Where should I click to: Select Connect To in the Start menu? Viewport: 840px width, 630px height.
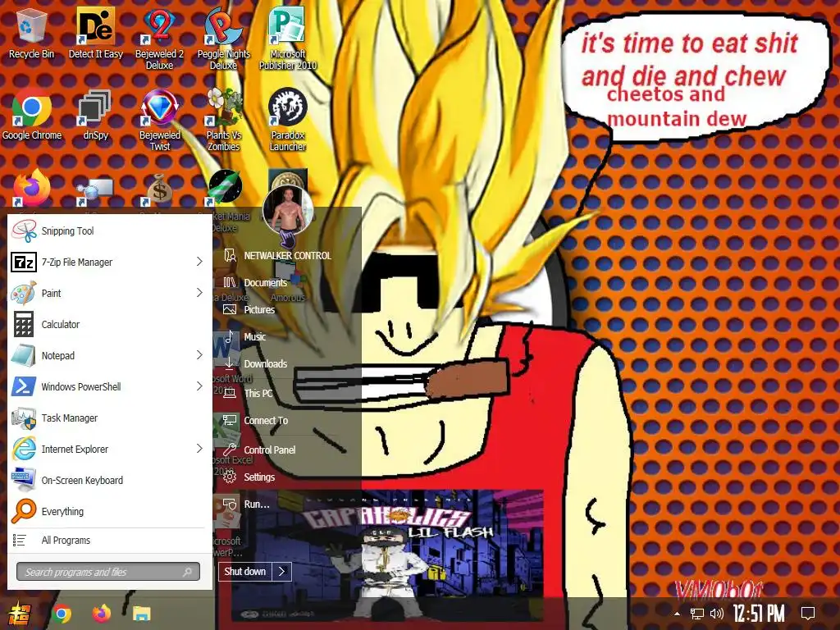(266, 421)
